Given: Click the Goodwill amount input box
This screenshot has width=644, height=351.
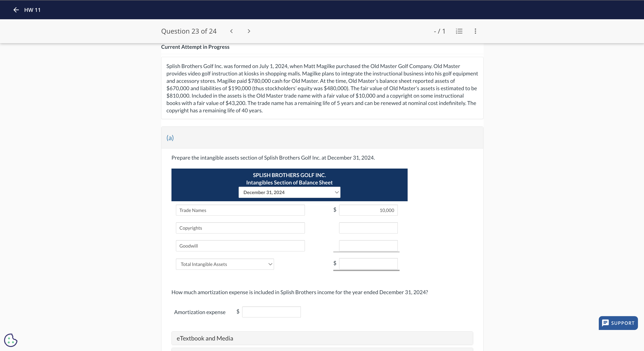Looking at the screenshot, I should tap(368, 246).
